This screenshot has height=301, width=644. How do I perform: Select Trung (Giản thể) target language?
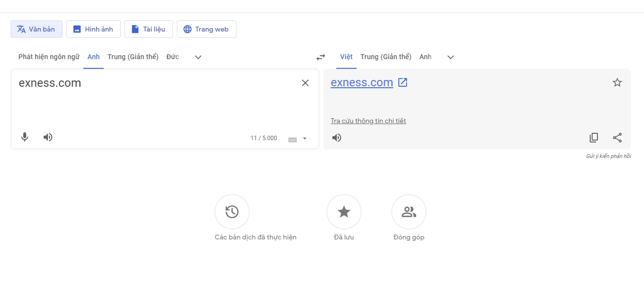[x=386, y=57]
